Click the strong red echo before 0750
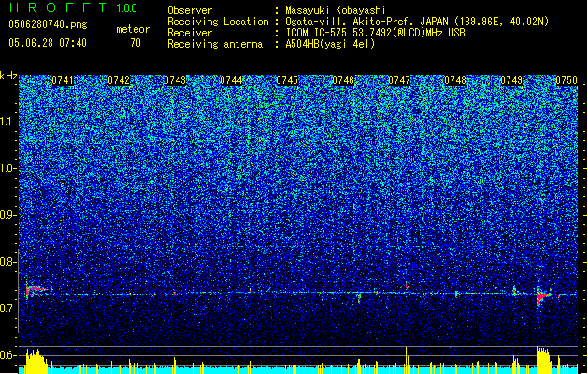This screenshot has width=588, height=374. [x=542, y=296]
